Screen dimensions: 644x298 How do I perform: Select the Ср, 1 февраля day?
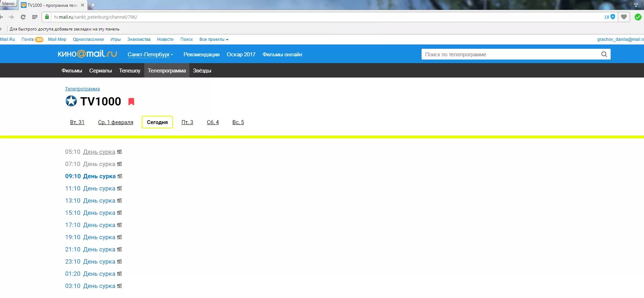[116, 122]
